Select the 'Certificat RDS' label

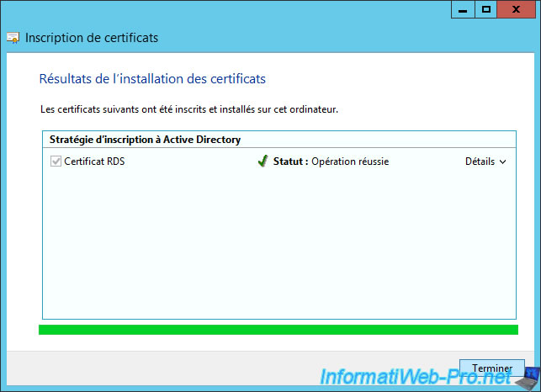(94, 162)
